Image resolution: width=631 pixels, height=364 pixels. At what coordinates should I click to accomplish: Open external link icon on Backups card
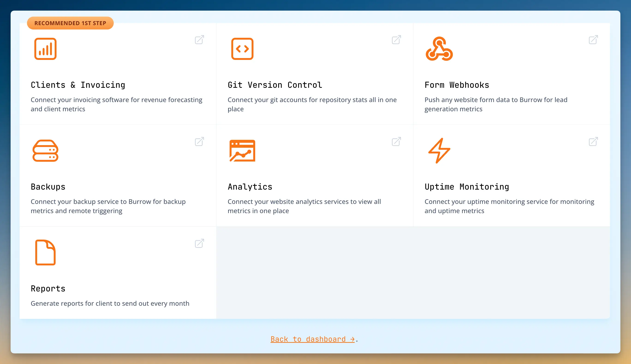[199, 141]
